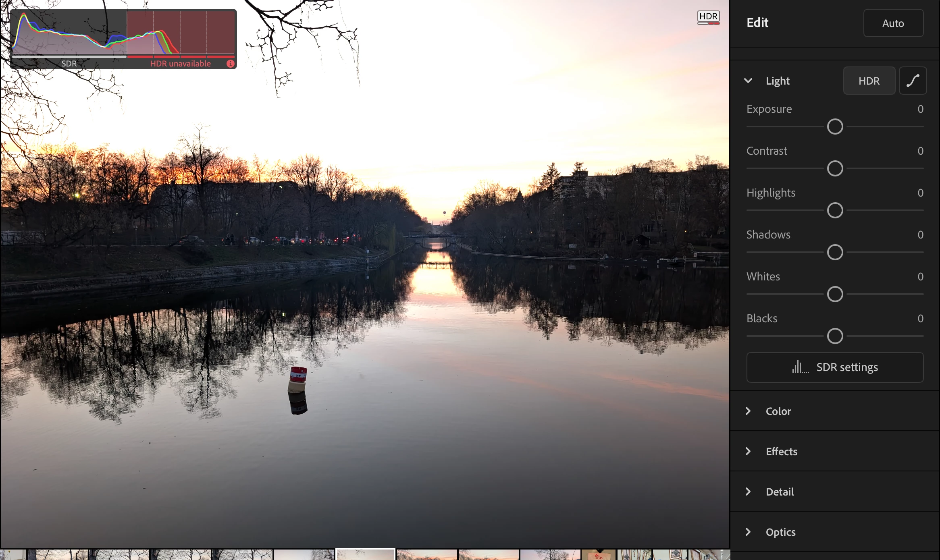
Task: Click the Blacks slider handle
Action: click(x=835, y=336)
